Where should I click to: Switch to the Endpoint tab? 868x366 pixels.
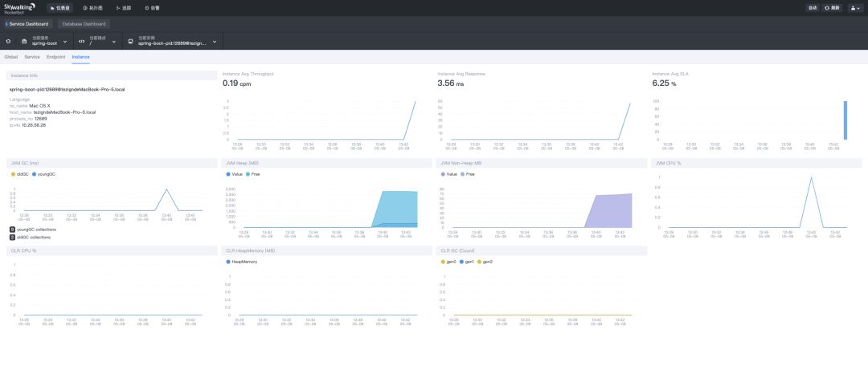coord(56,57)
